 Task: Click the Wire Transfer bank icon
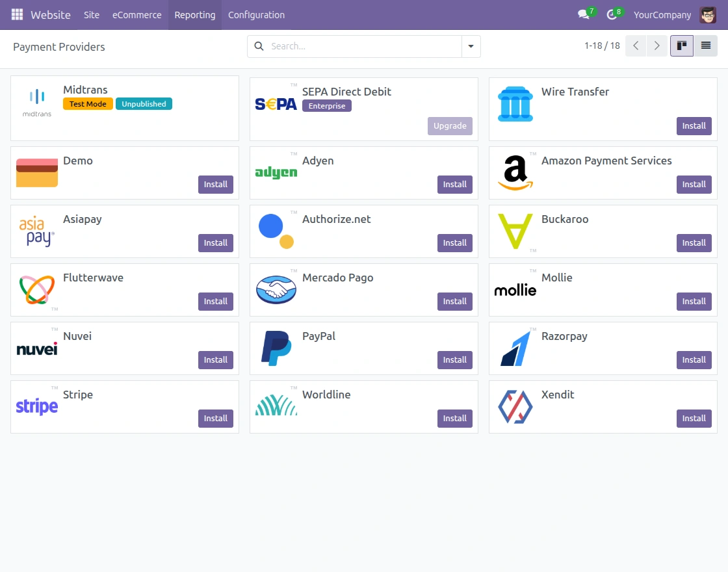(x=515, y=104)
